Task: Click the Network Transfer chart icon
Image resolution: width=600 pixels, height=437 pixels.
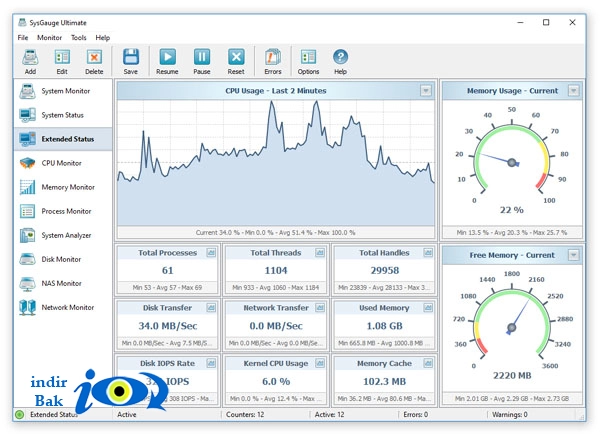Action: pos(320,308)
